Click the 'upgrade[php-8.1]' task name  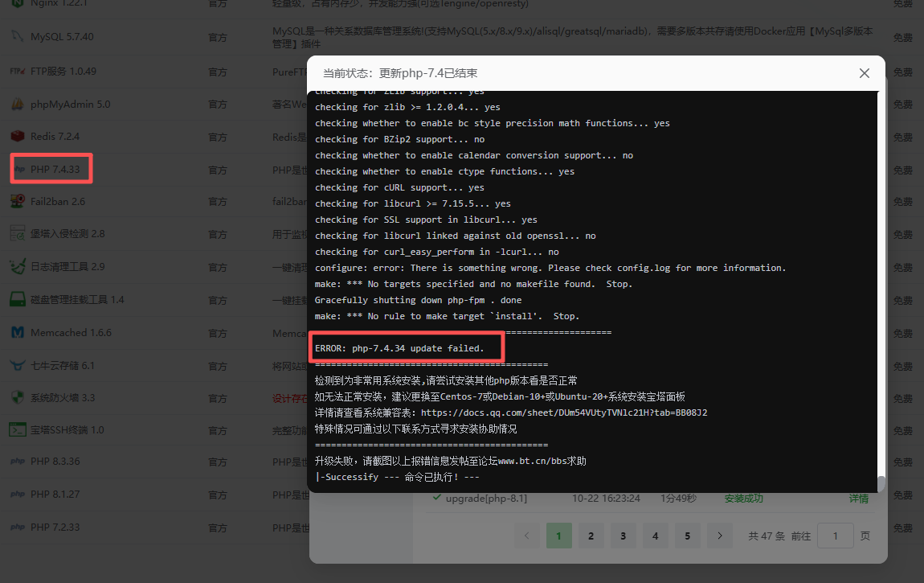pos(486,499)
